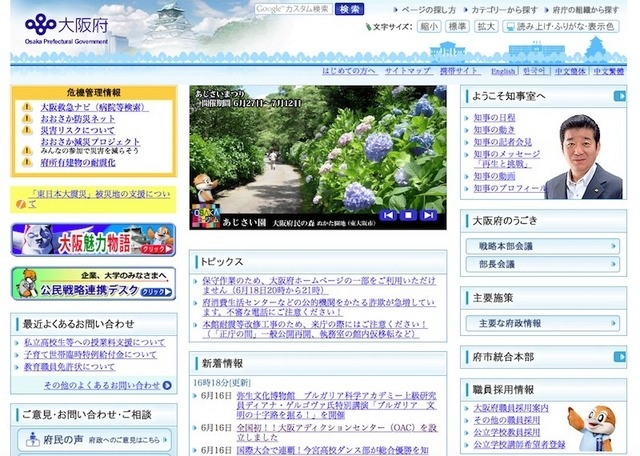Open the サイトマップ menu link

pos(408,71)
